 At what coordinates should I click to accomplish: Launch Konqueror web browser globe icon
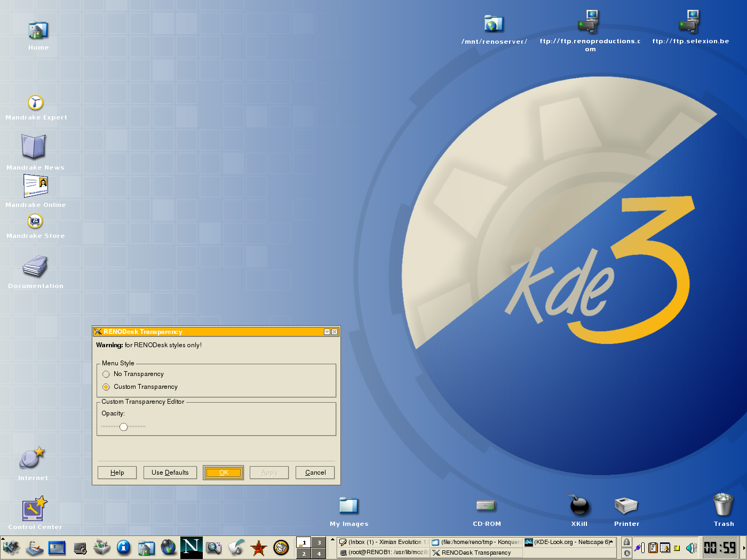169,547
